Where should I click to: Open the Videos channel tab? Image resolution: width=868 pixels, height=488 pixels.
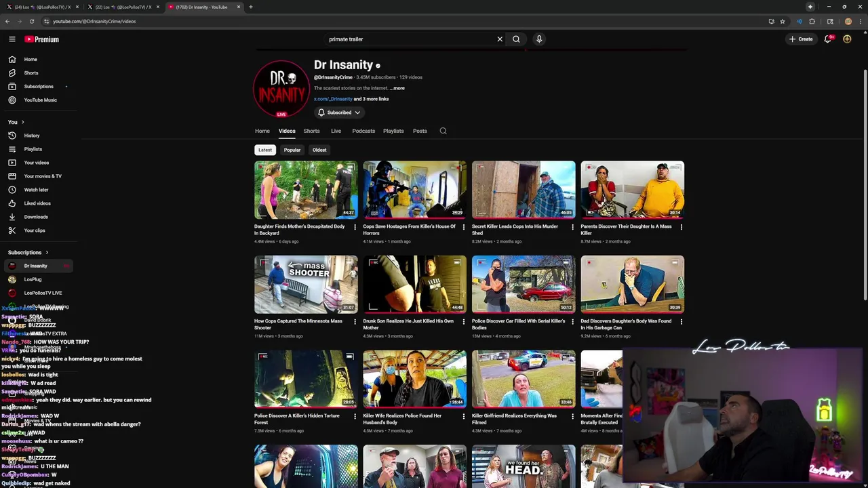[287, 131]
